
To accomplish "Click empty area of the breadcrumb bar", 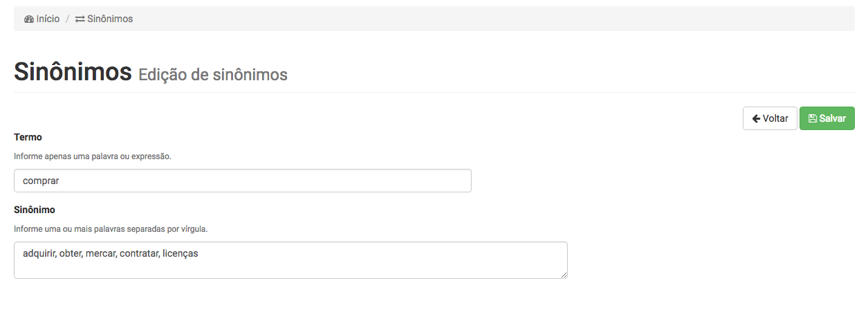I will [484, 19].
